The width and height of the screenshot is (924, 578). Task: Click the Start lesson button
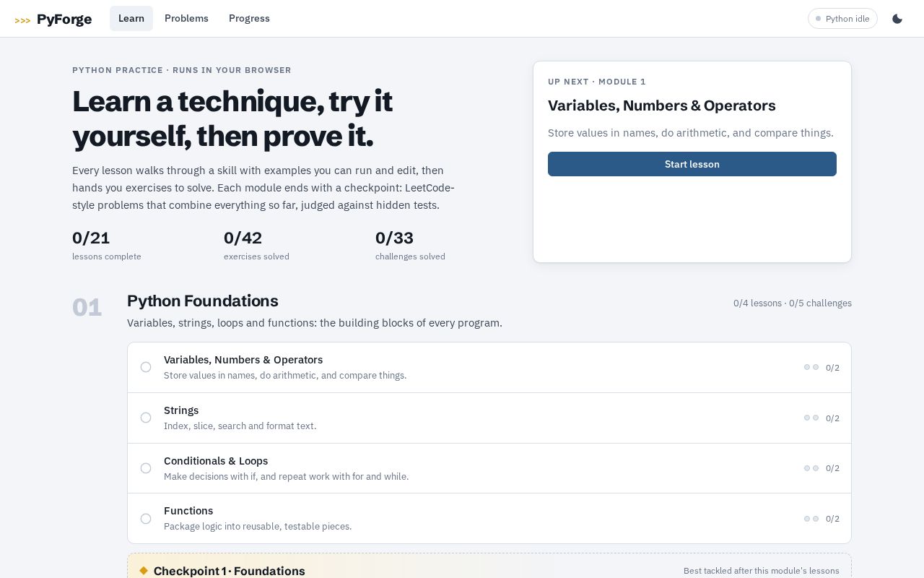(x=692, y=164)
